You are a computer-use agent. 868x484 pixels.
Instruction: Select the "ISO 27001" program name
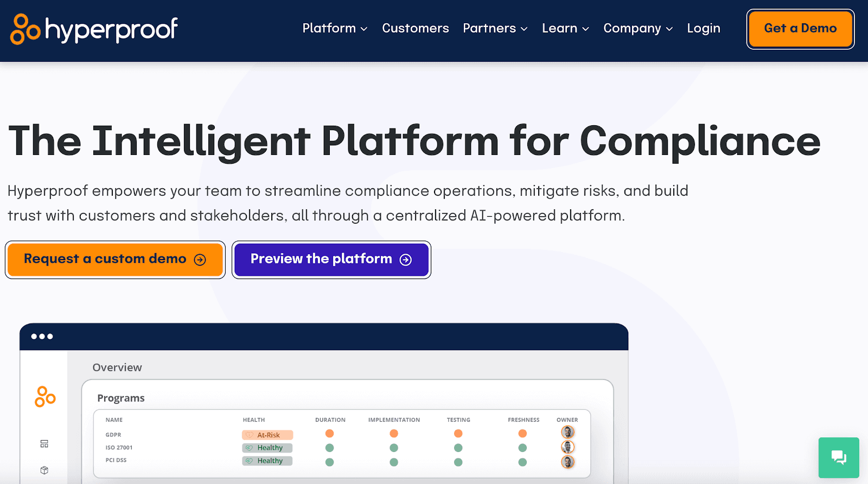click(x=119, y=448)
